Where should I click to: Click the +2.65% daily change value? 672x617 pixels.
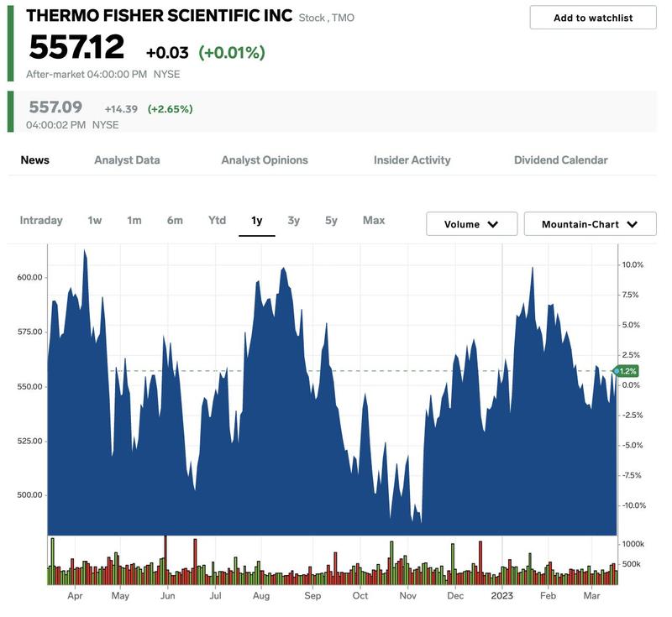click(171, 109)
